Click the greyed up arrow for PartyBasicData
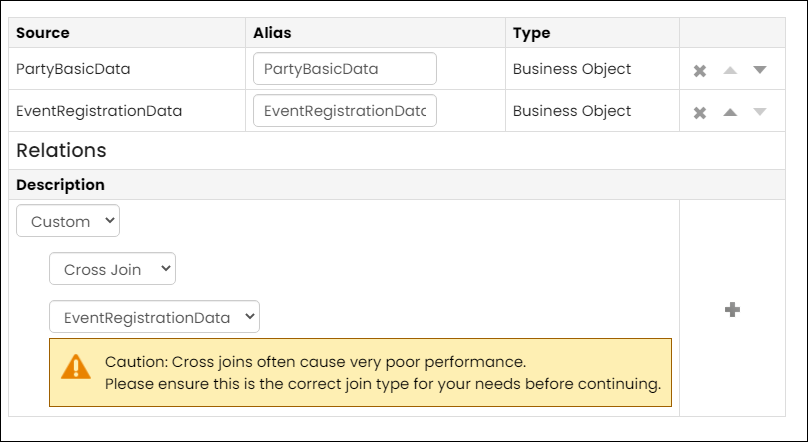This screenshot has height=442, width=808. click(x=730, y=70)
